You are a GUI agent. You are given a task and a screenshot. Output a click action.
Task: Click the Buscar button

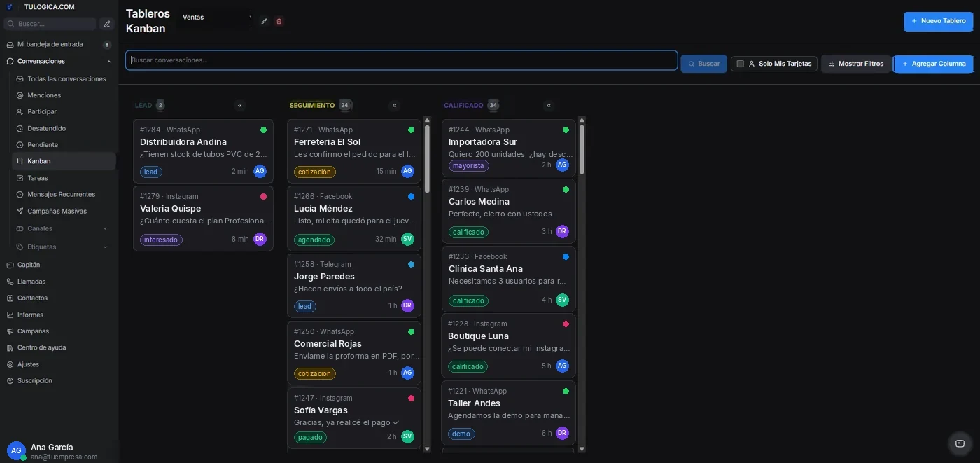pos(703,64)
